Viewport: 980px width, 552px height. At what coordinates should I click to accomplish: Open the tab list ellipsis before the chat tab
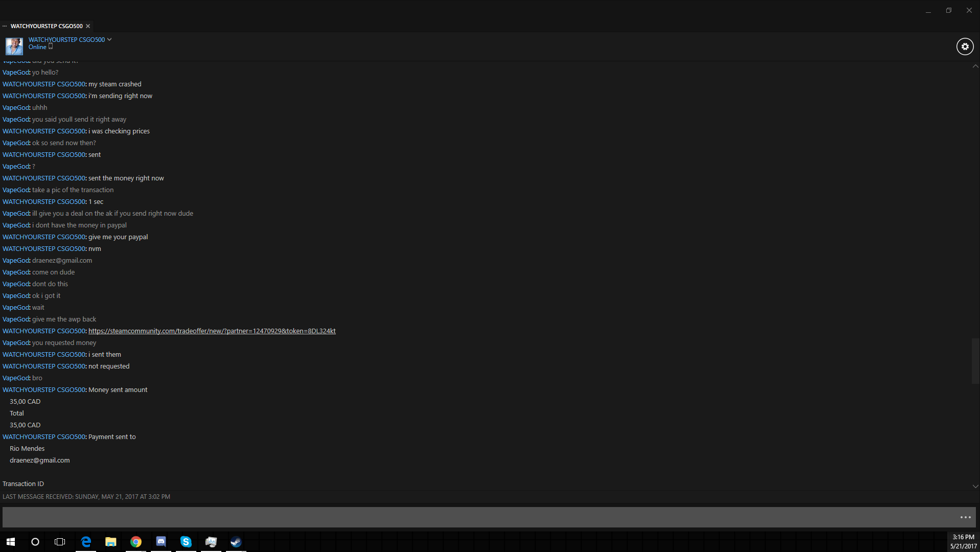tap(5, 26)
